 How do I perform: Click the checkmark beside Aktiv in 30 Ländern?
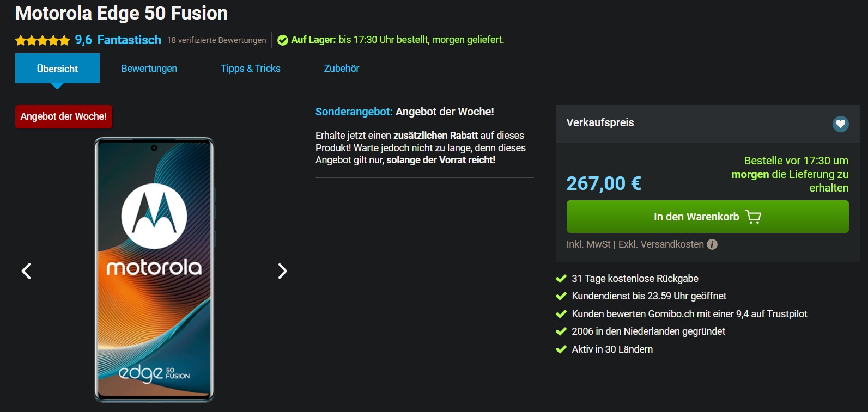(561, 349)
